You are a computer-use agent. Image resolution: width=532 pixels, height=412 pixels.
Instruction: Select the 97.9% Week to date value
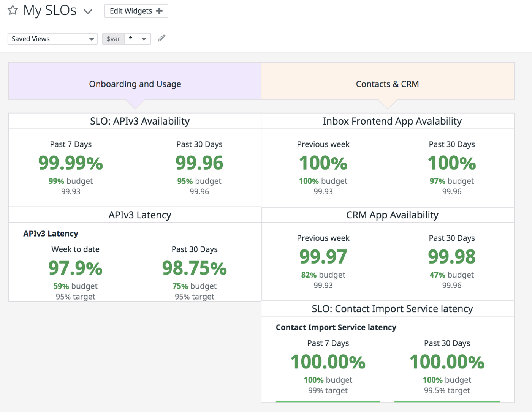[x=75, y=268]
